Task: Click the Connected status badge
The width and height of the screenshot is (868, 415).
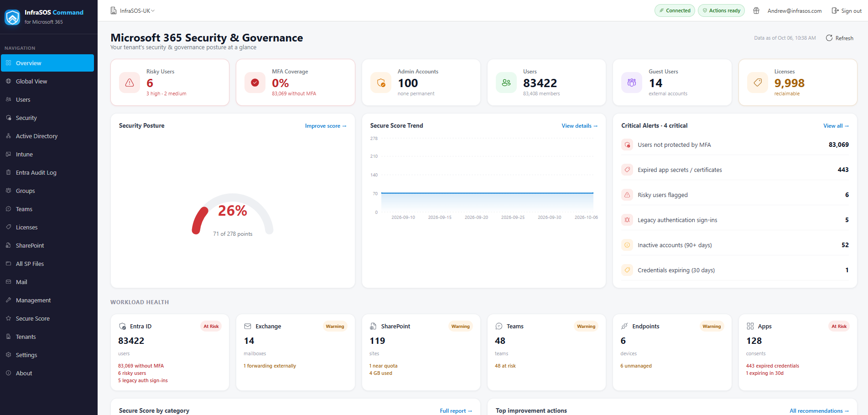Action: [675, 10]
